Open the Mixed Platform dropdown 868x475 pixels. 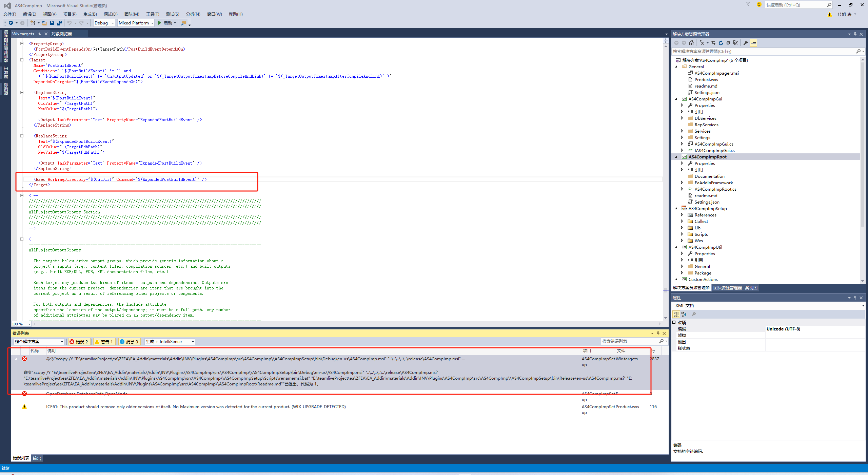(136, 23)
